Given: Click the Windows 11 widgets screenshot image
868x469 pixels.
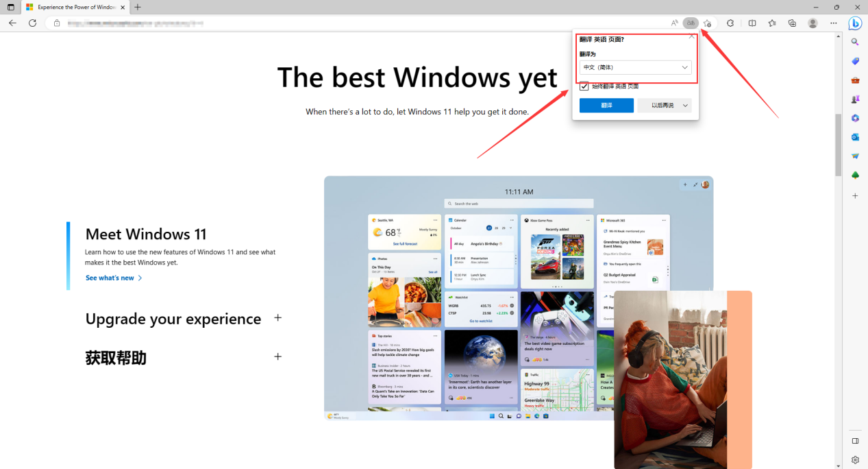Looking at the screenshot, I should (519, 298).
